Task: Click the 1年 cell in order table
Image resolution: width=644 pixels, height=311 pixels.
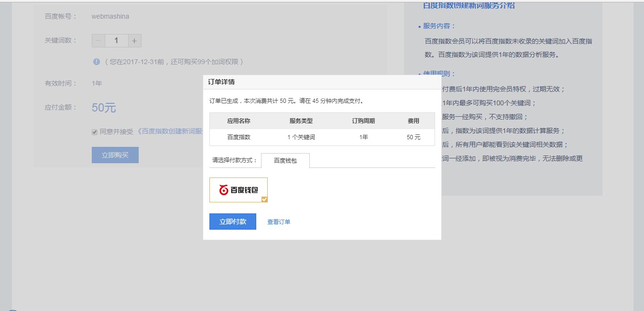Action: pos(363,137)
